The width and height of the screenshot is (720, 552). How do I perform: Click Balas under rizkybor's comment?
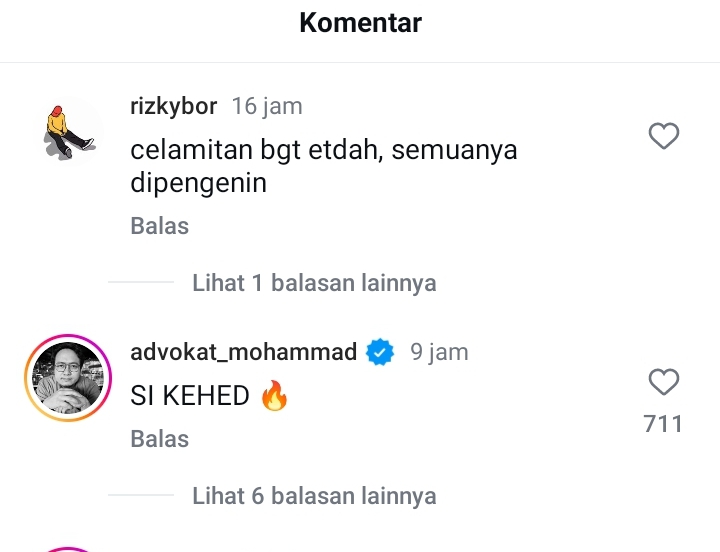[x=160, y=225]
